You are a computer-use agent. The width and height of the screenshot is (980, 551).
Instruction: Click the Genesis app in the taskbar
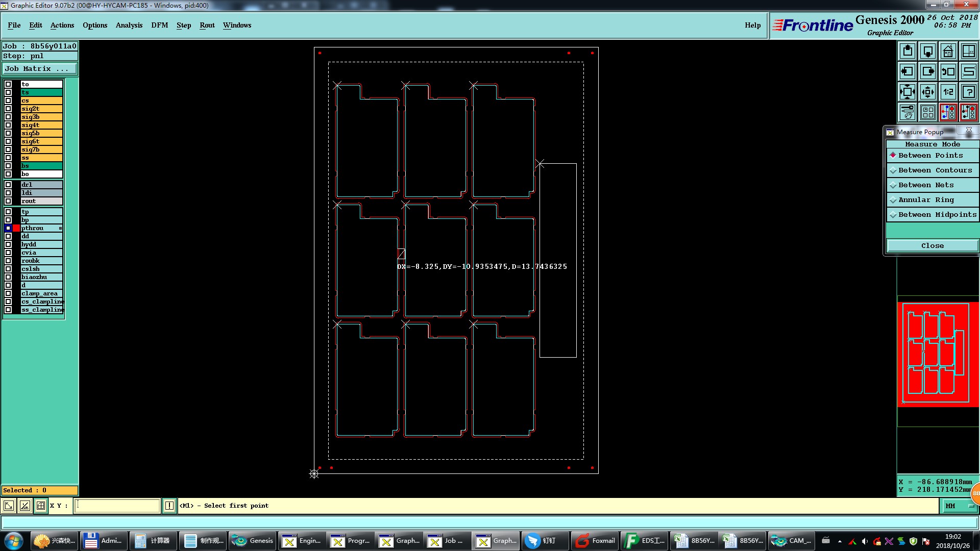click(253, 541)
